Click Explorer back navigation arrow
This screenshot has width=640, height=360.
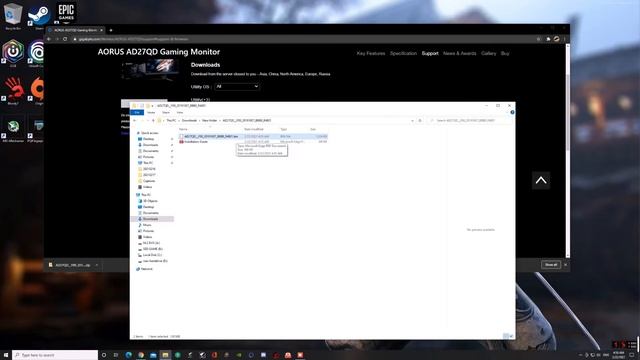(x=135, y=121)
